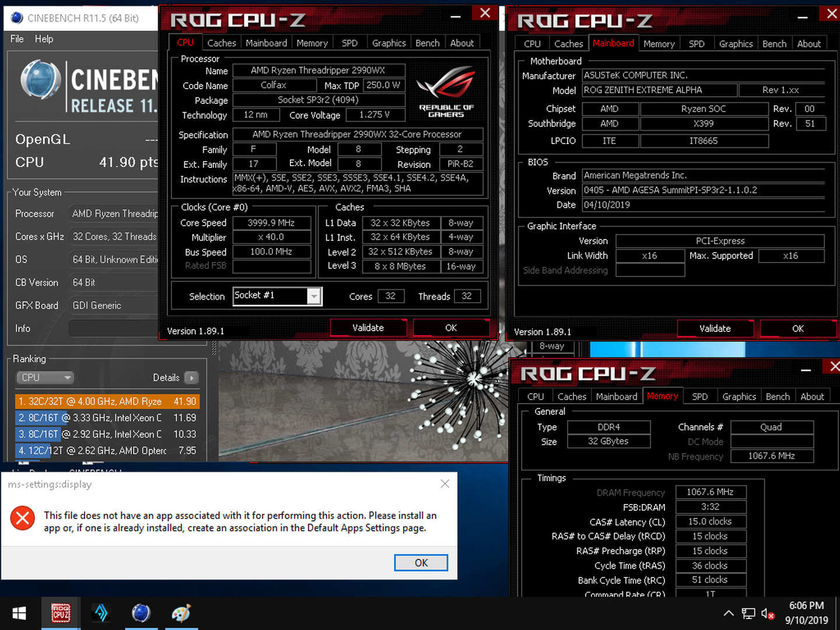Click the Core Voltage 1.275 V value

[374, 114]
